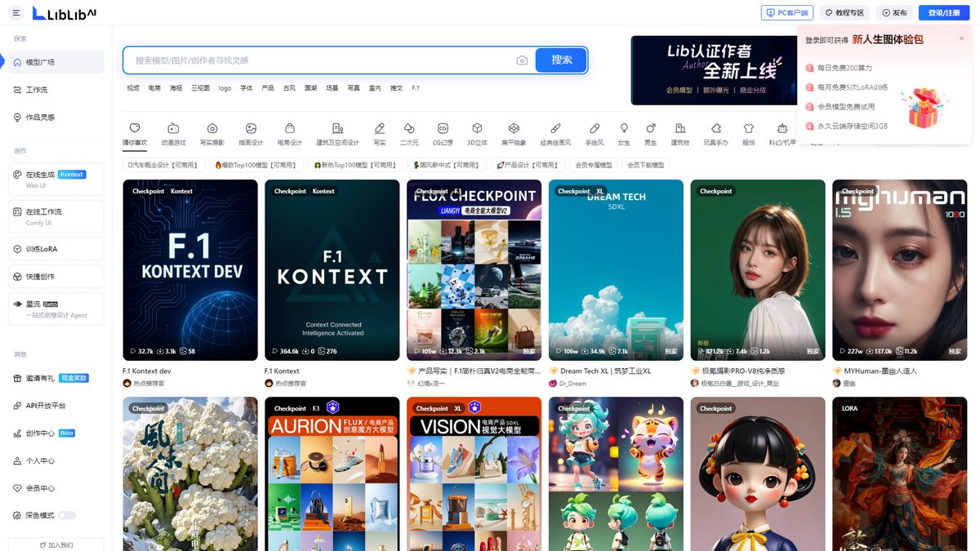Viewport: 980px width, 551px height.
Task: Select the 二次元 category icon
Action: [409, 128]
